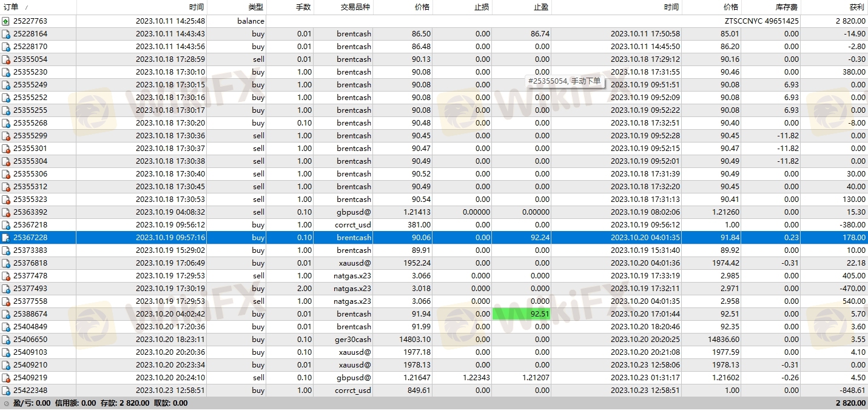This screenshot has width=868, height=416.
Task: Sort by the 交易品种 column header
Action: coord(355,7)
